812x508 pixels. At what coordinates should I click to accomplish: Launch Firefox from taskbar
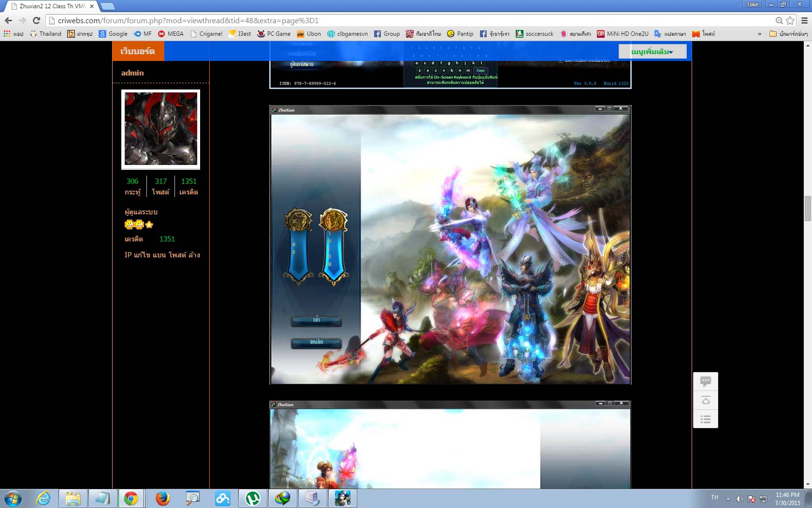[x=163, y=498]
